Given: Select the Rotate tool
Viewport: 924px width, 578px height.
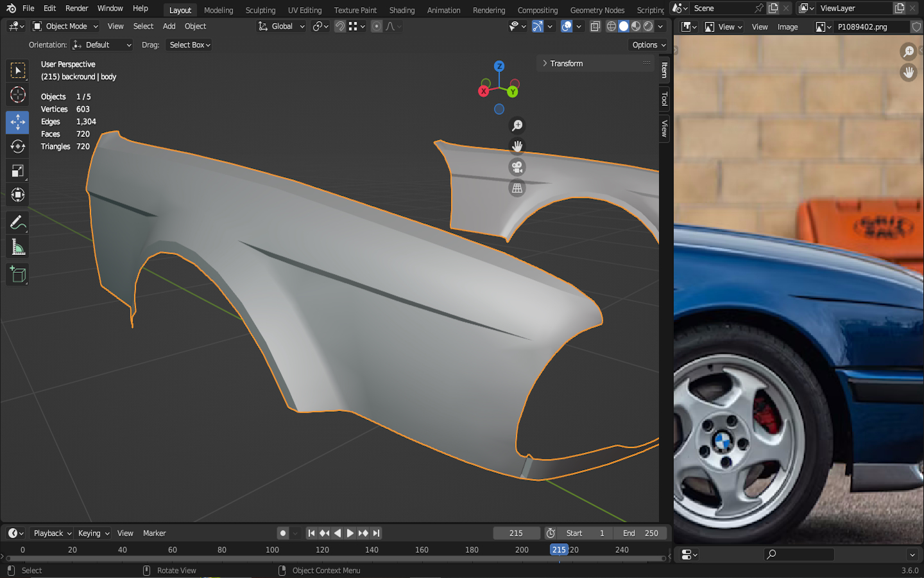Looking at the screenshot, I should pyautogui.click(x=17, y=146).
